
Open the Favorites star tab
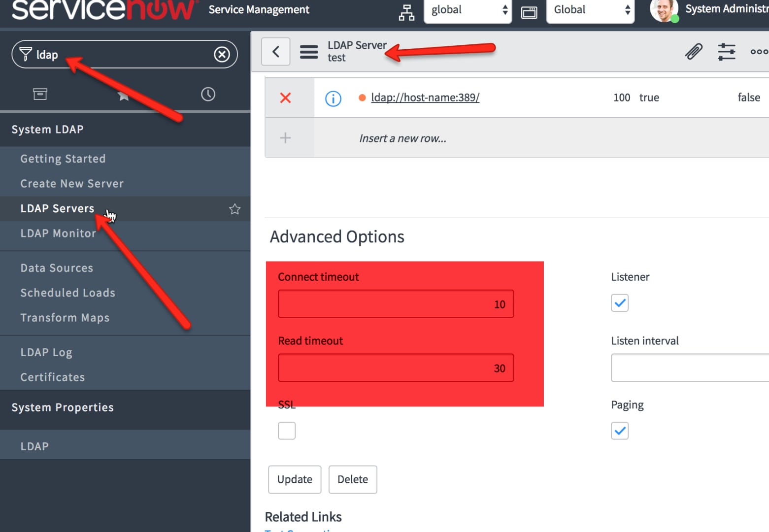[x=123, y=95]
